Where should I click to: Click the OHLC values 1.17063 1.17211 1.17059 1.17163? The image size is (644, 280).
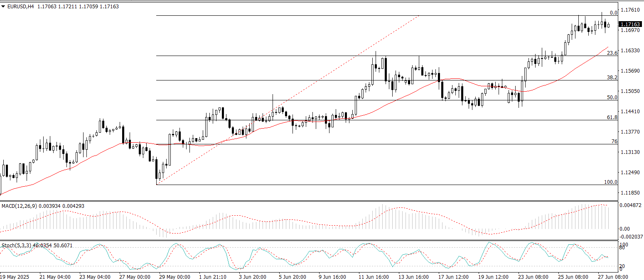click(78, 7)
